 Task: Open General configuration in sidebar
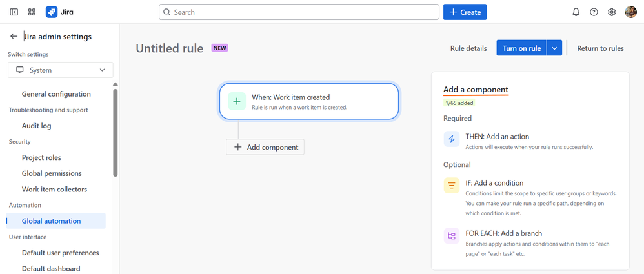click(56, 94)
